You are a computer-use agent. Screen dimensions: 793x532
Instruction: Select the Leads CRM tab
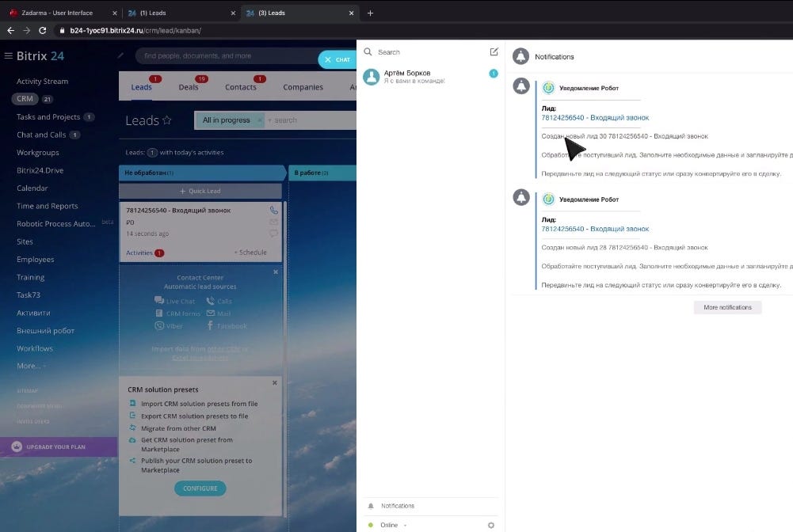point(141,87)
